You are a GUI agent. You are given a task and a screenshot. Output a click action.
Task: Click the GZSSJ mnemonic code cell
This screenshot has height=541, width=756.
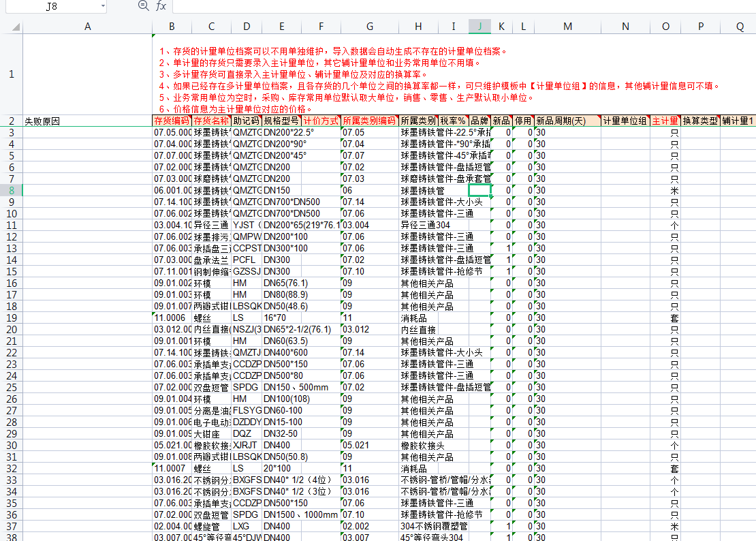(247, 271)
